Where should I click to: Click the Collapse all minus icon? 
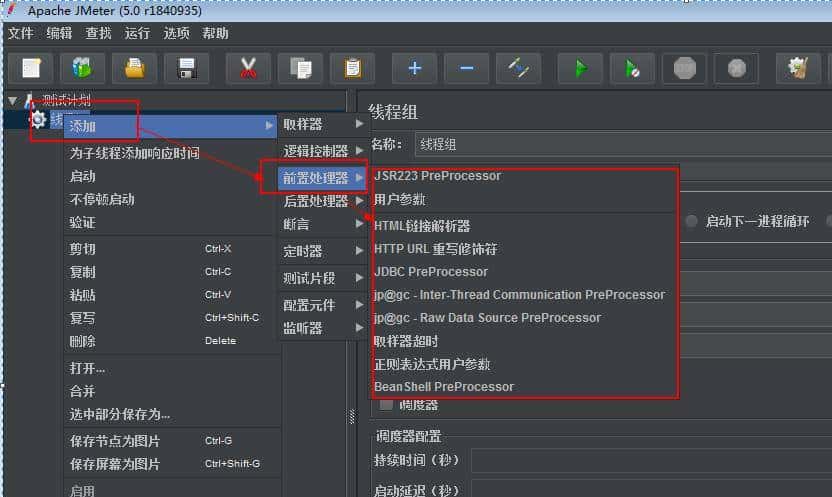(466, 68)
